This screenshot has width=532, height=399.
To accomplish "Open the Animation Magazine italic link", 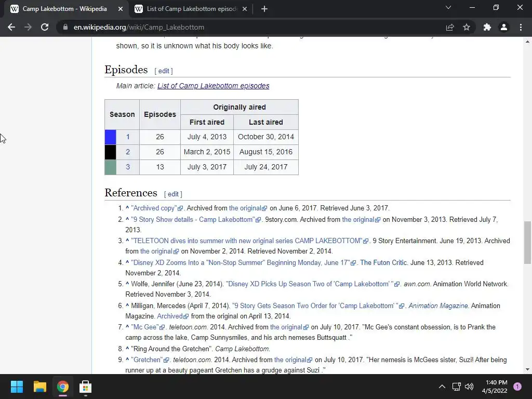I will click(438, 305).
